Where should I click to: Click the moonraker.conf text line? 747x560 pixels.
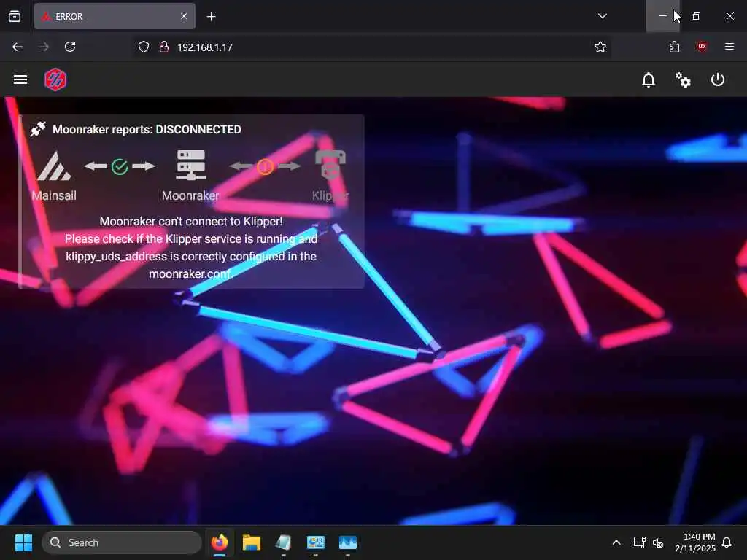(190, 274)
